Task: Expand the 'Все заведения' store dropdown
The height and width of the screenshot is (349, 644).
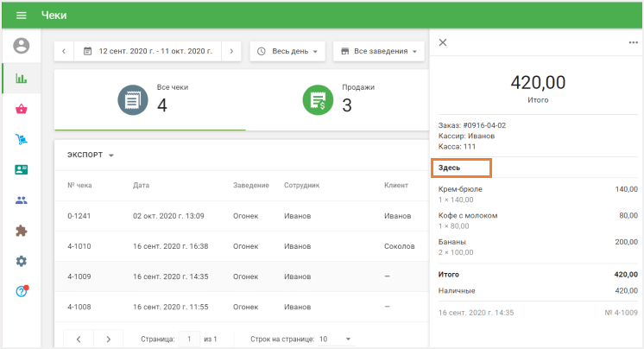Action: coord(379,52)
